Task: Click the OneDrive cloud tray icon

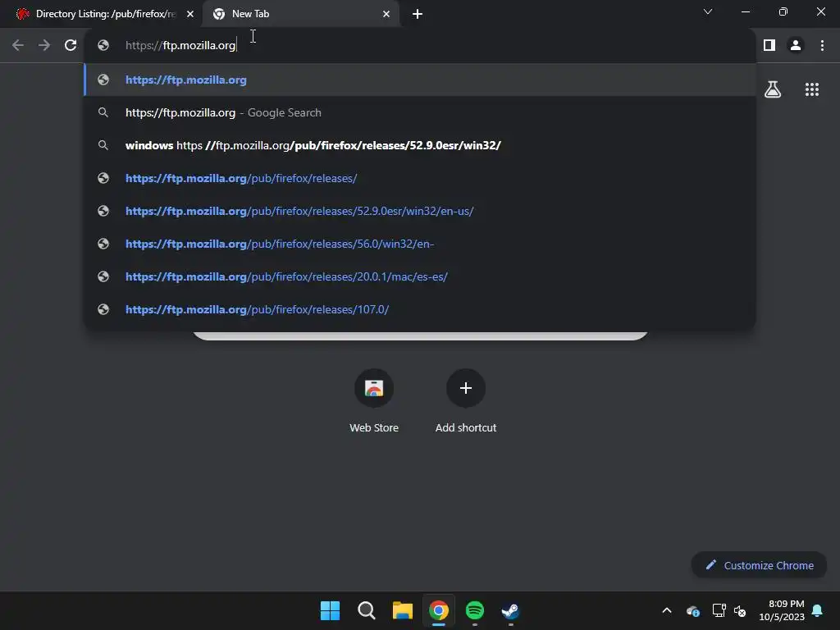Action: tap(692, 610)
